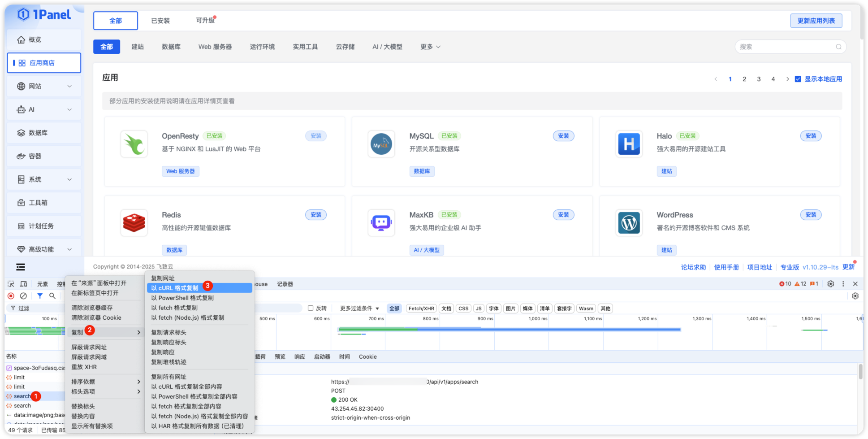
Task: Select the inspect element picker icon
Action: [x=11, y=284]
